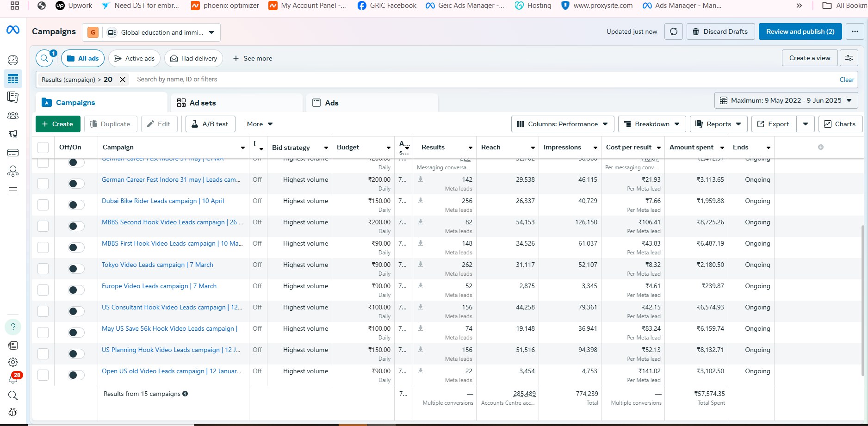Click Review and publish (2) button
The image size is (868, 426).
pyautogui.click(x=800, y=31)
